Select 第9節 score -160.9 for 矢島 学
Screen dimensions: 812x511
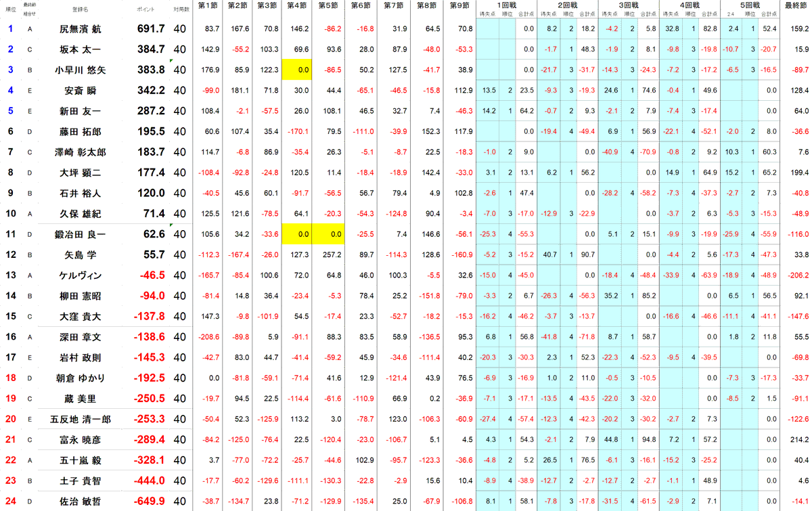pos(461,255)
